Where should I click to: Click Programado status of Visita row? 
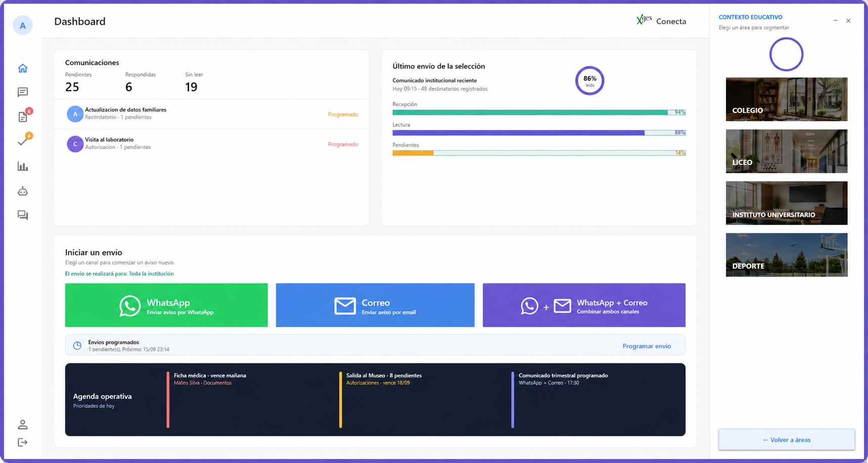coord(343,144)
